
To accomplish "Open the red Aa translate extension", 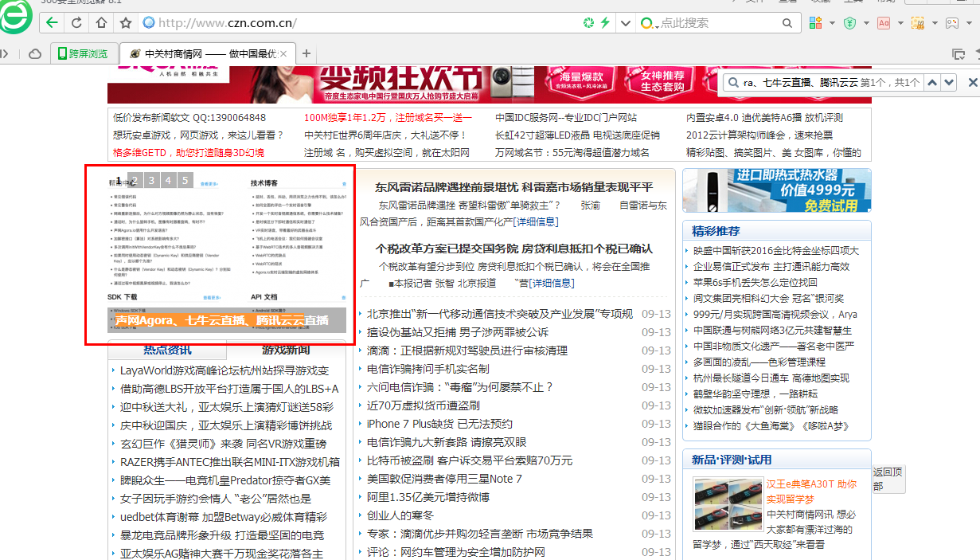I will coord(884,23).
